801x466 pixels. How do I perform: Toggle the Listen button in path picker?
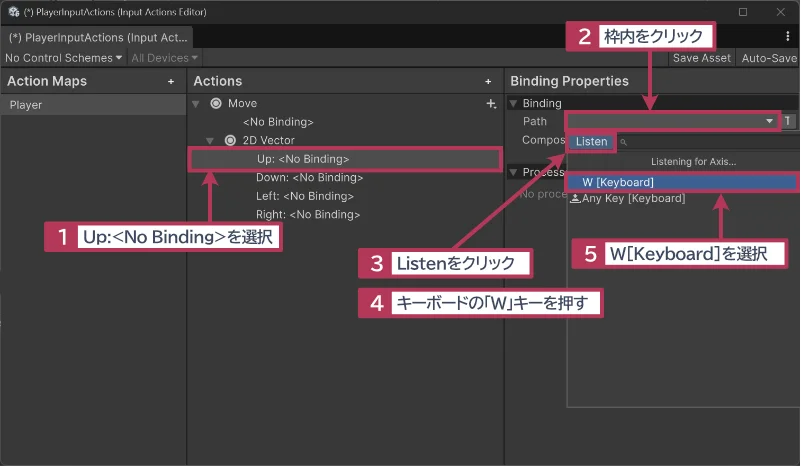click(591, 141)
